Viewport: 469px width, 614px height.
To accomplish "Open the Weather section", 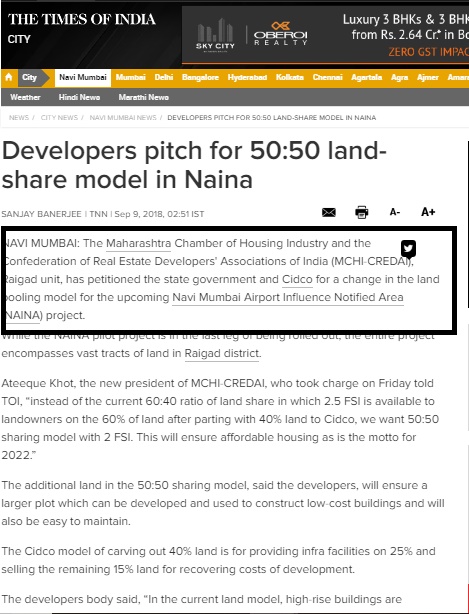I will [25, 97].
